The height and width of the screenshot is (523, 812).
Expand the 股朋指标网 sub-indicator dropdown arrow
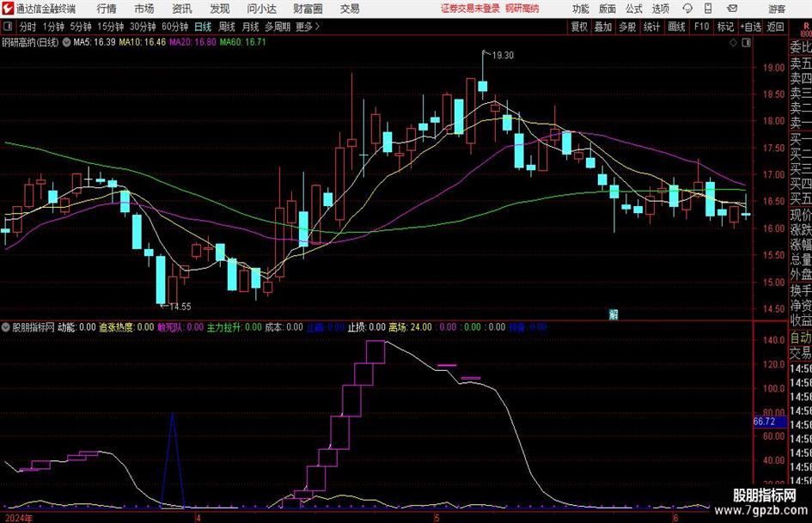[6, 327]
